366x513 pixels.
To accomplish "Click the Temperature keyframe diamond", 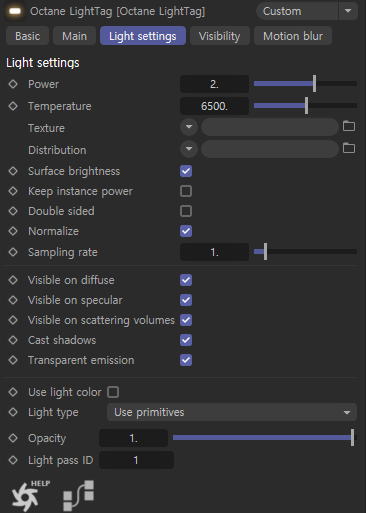I will coord(13,106).
